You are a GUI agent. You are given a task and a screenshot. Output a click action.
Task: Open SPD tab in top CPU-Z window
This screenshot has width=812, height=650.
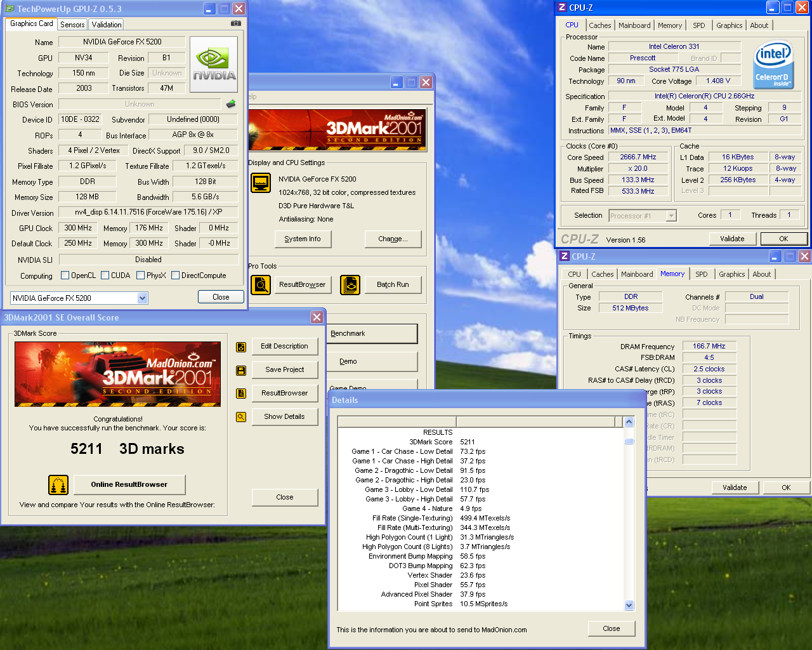pos(699,25)
